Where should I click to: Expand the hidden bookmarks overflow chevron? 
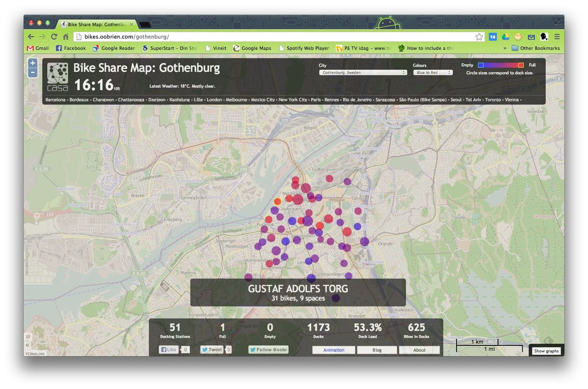point(505,48)
